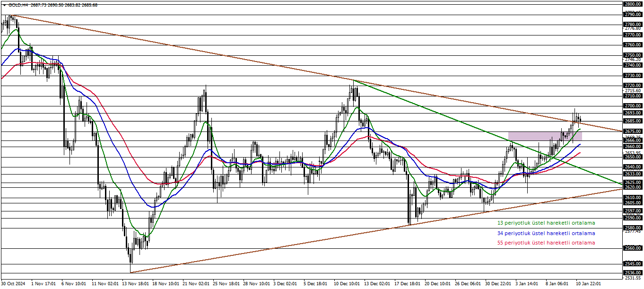Click the 2610.00 price level label
This screenshot has width=644, height=289.
[632, 198]
